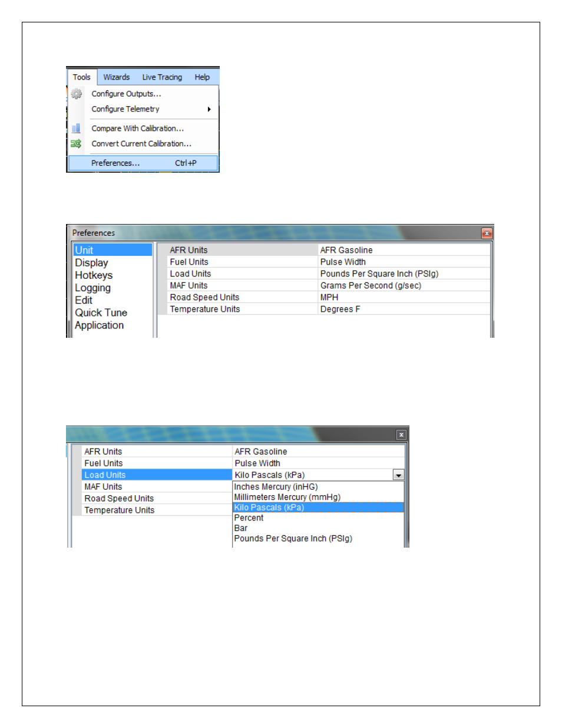Select the Logging preferences category

[x=92, y=288]
